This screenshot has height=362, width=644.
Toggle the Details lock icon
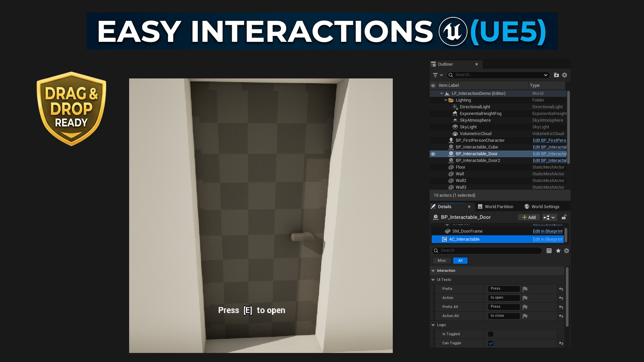(x=564, y=217)
